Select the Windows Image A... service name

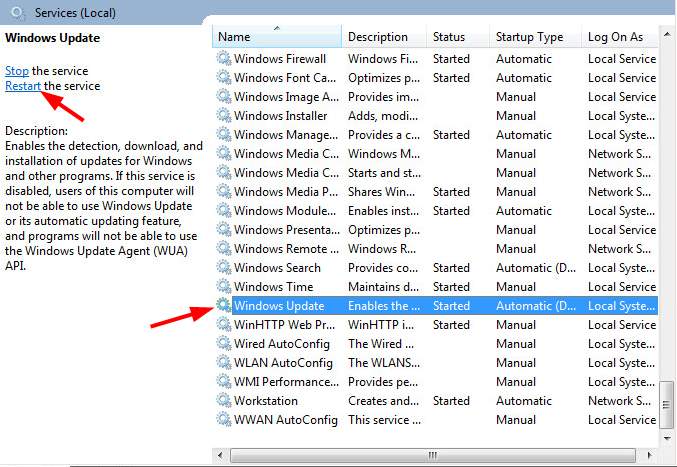[x=286, y=97]
